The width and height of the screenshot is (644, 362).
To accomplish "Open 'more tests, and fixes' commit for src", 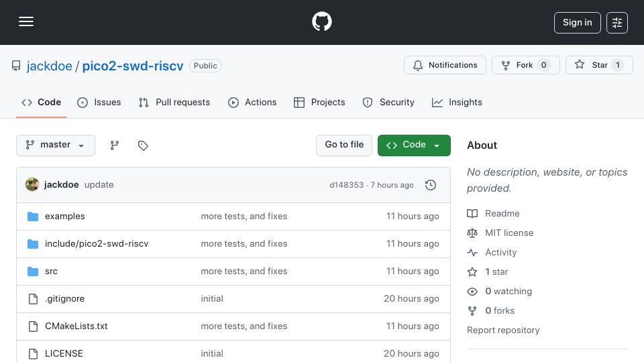I will point(244,271).
